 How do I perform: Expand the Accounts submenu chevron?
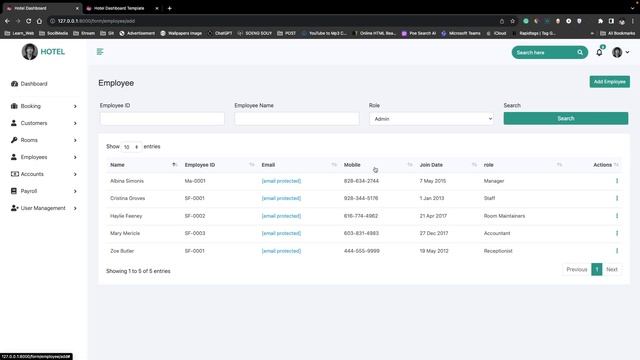[75, 174]
